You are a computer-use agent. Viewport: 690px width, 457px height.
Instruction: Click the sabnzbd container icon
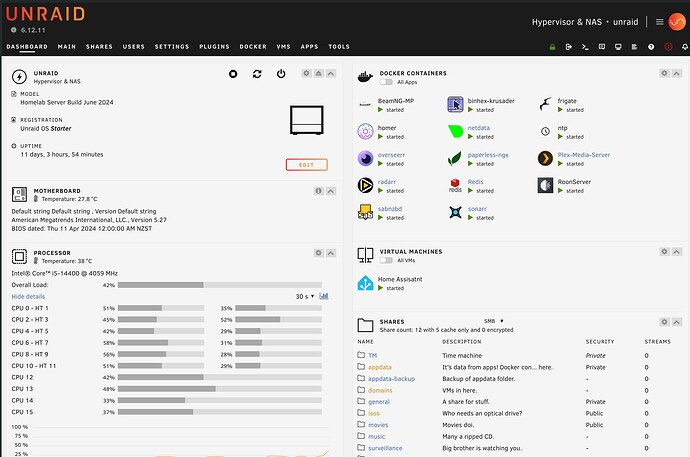tap(365, 212)
